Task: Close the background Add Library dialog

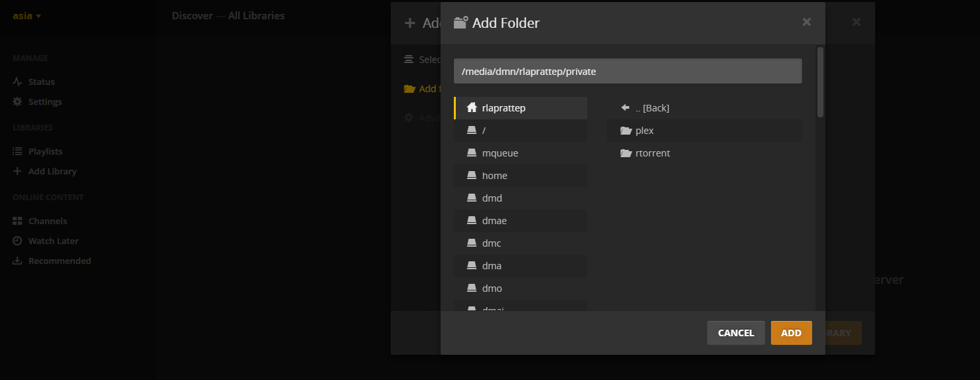Action: pos(857,22)
